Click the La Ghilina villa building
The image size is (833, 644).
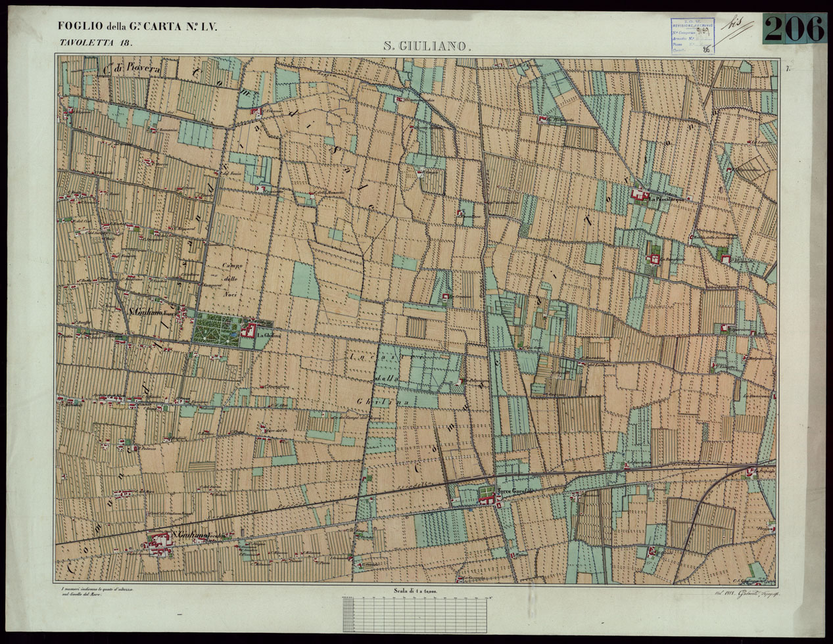click(249, 330)
